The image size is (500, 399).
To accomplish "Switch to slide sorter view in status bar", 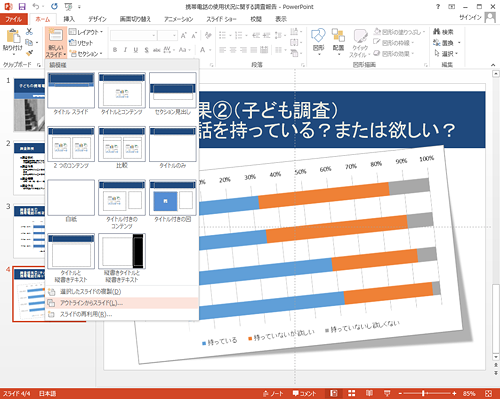I will [352, 393].
